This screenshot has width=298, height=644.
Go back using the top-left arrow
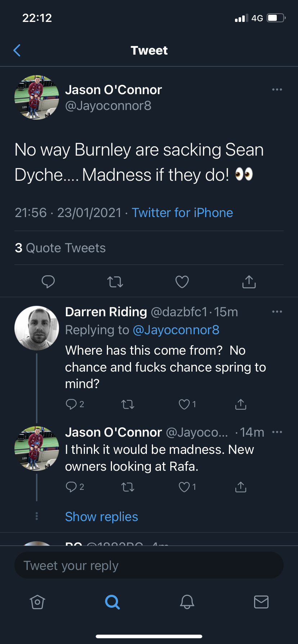click(17, 51)
